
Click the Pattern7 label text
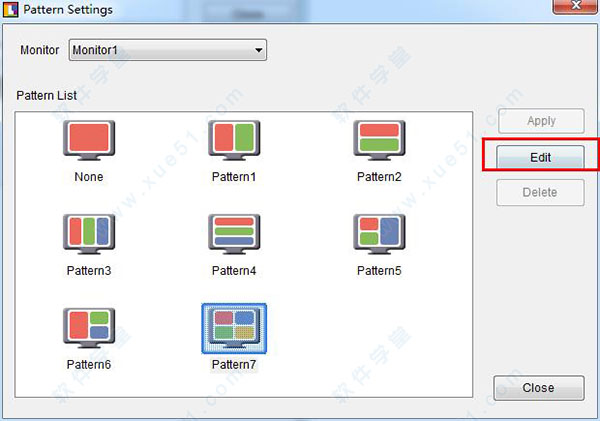(234, 364)
